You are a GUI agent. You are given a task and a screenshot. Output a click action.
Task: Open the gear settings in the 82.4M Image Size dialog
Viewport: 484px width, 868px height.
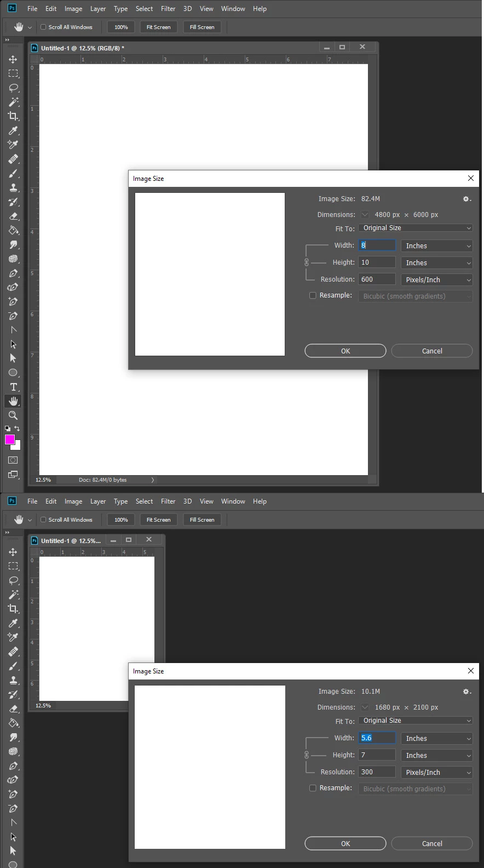[x=466, y=199]
